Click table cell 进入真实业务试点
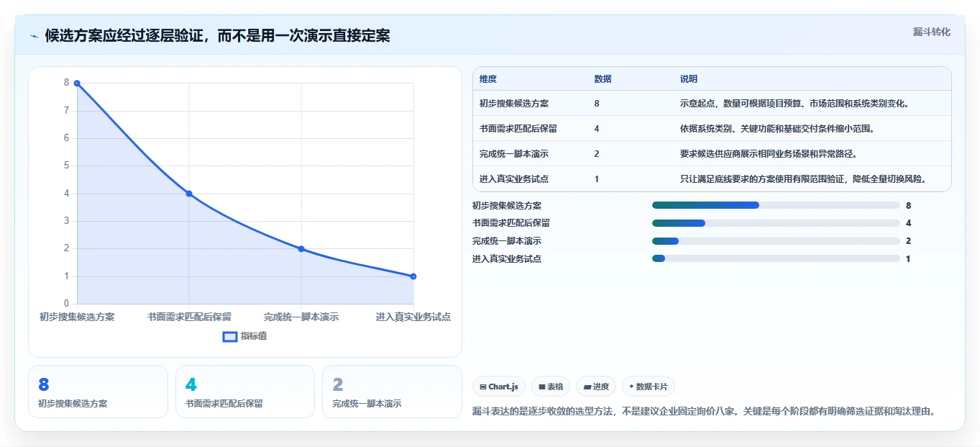The image size is (980, 447). pyautogui.click(x=514, y=179)
